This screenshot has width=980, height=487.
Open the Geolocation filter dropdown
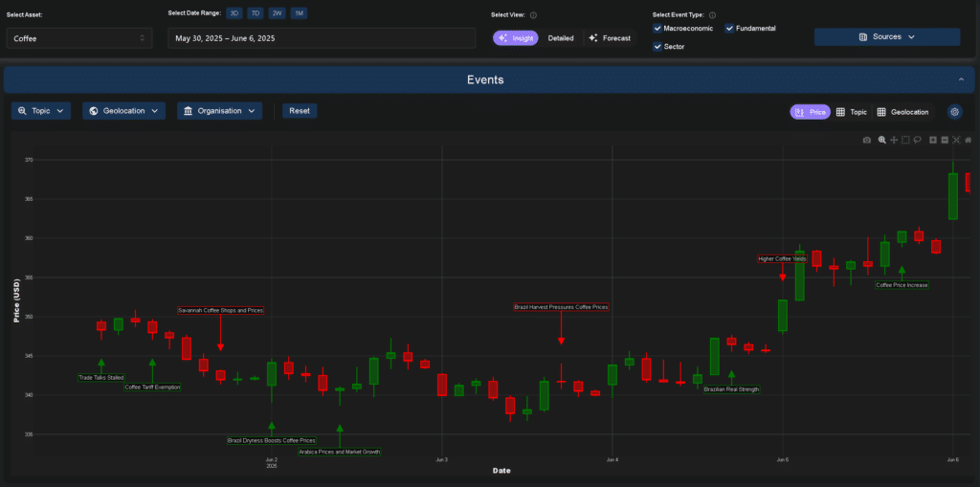123,111
